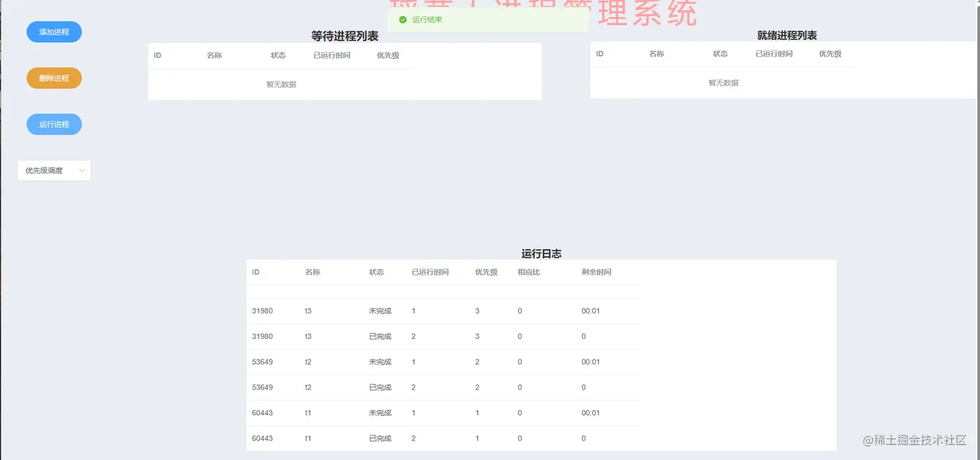This screenshot has height=460, width=980.
Task: Click 00:01 remaining time in t3 row
Action: coord(590,311)
